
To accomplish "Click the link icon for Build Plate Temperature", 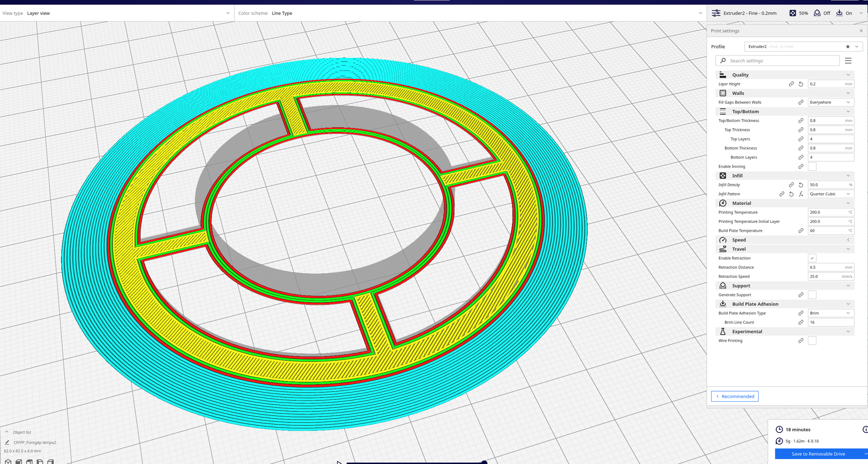I will pos(801,230).
